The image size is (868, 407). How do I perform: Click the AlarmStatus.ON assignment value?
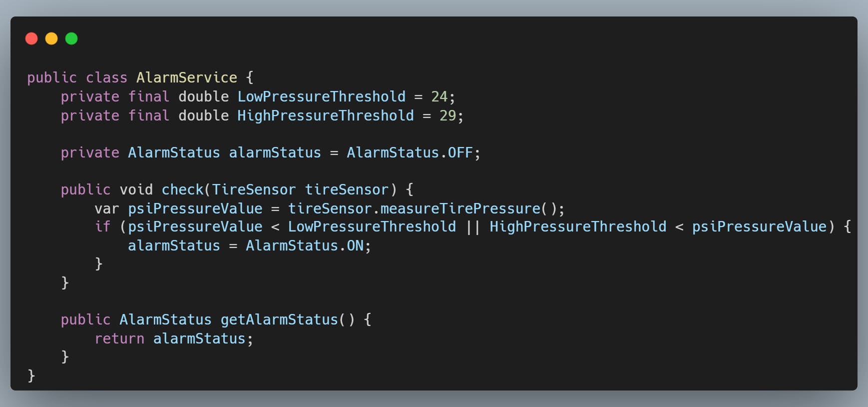pos(304,245)
